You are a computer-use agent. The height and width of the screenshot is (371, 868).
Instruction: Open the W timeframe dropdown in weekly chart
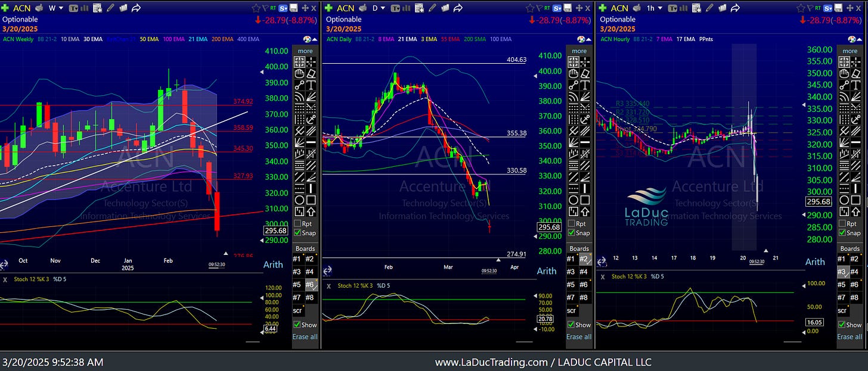click(x=56, y=8)
